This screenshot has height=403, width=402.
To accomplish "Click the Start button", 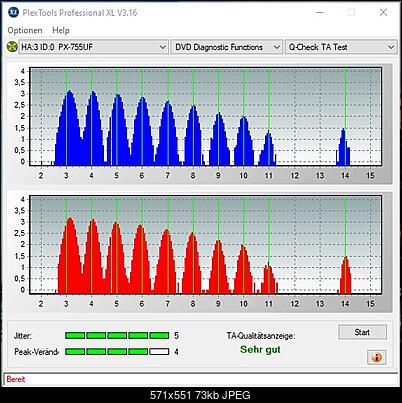I will [x=362, y=332].
